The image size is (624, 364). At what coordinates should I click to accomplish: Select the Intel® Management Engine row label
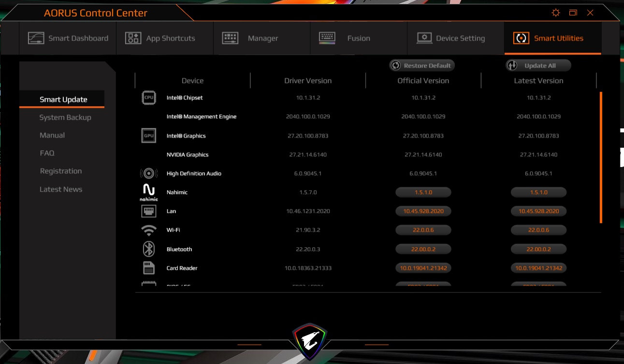[x=202, y=117]
